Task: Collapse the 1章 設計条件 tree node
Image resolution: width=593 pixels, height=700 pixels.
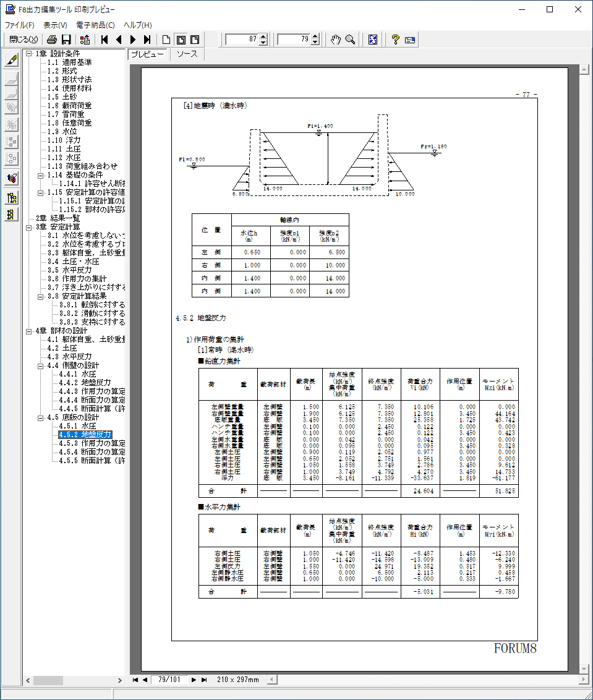Action: coord(29,54)
